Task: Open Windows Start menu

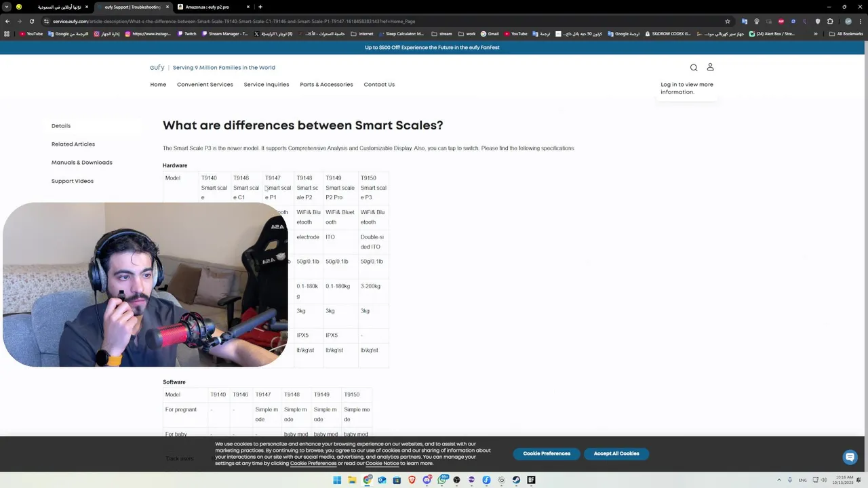Action: 337,480
